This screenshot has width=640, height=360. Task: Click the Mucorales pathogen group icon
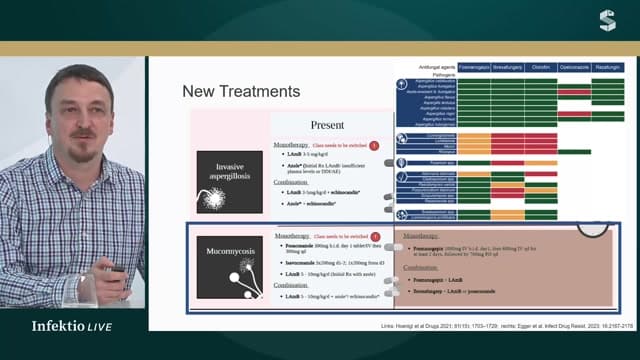pyautogui.click(x=402, y=138)
